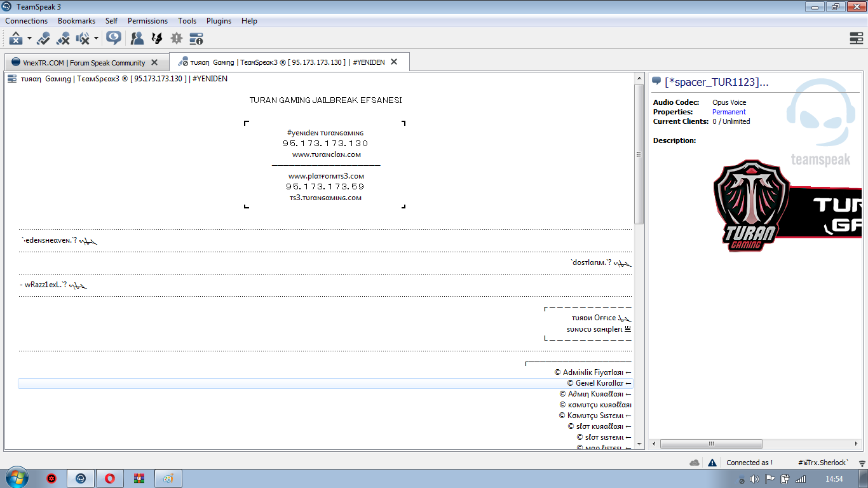Click the layout toggle icon at the toolbar's far right

tap(857, 39)
